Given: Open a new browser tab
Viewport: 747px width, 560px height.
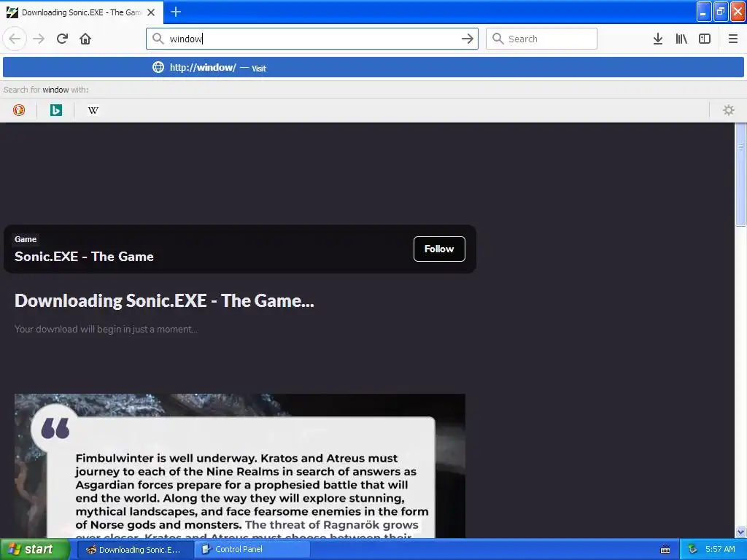Looking at the screenshot, I should [x=176, y=12].
